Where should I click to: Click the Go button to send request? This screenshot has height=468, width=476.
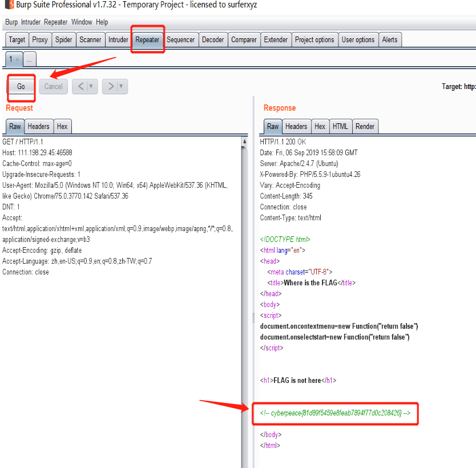[x=21, y=87]
